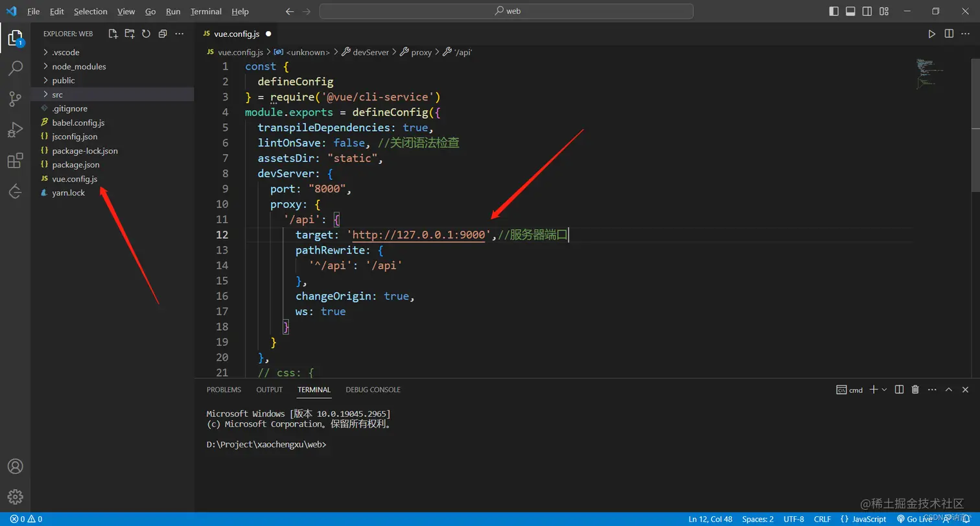
Task: Maximize the terminal panel size
Action: pos(948,389)
